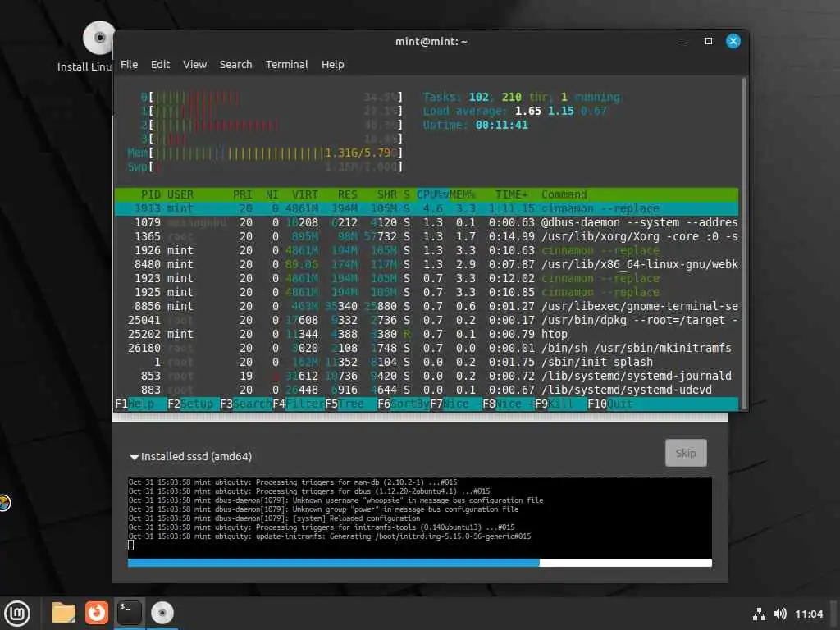Image resolution: width=840 pixels, height=630 pixels.
Task: Maximize the mint@mint terminal window
Action: [x=708, y=41]
